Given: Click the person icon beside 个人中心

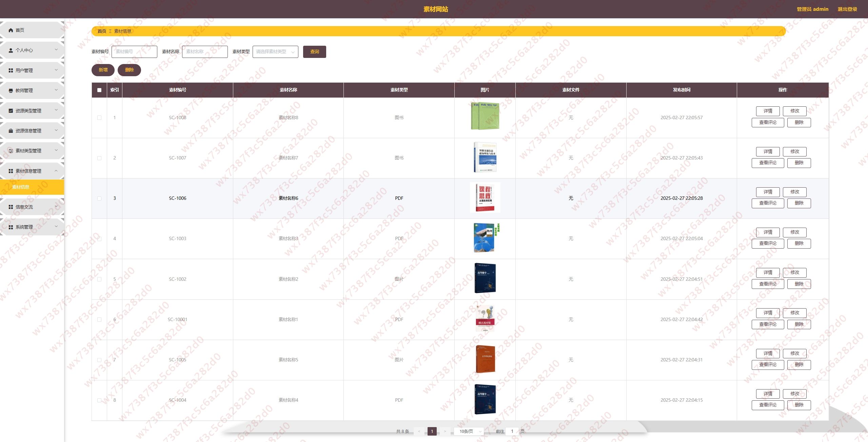Looking at the screenshot, I should (x=11, y=50).
